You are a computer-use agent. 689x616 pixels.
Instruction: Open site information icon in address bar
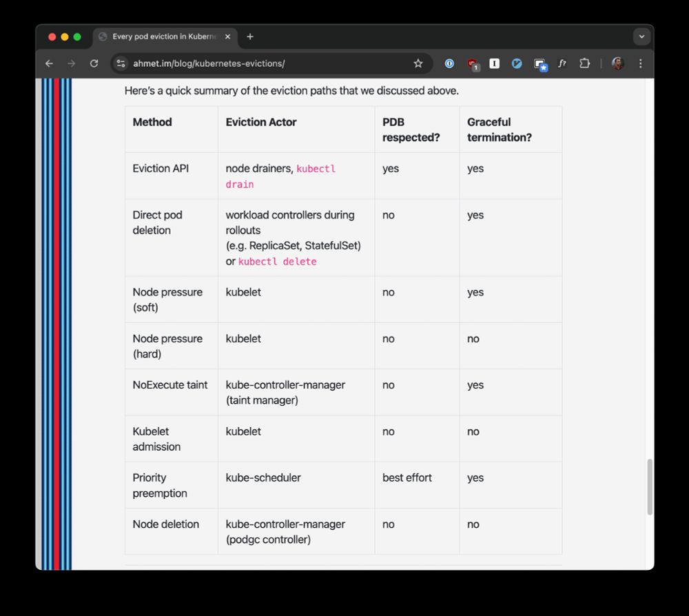coord(121,63)
